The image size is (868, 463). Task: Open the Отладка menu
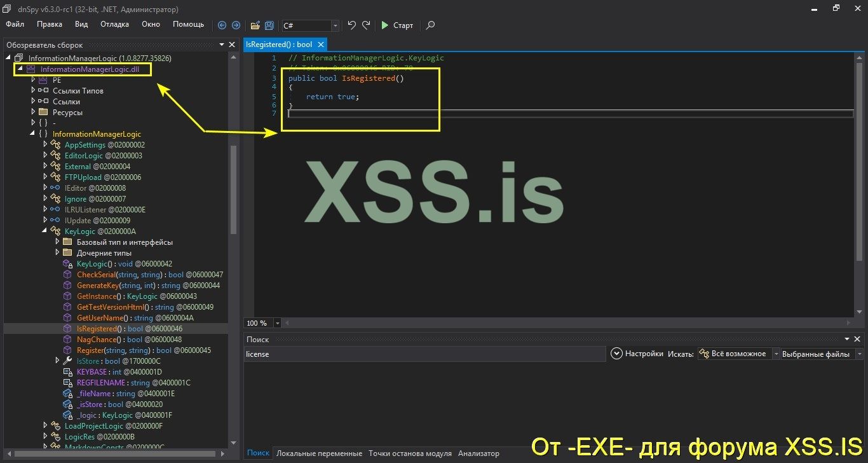(x=114, y=24)
